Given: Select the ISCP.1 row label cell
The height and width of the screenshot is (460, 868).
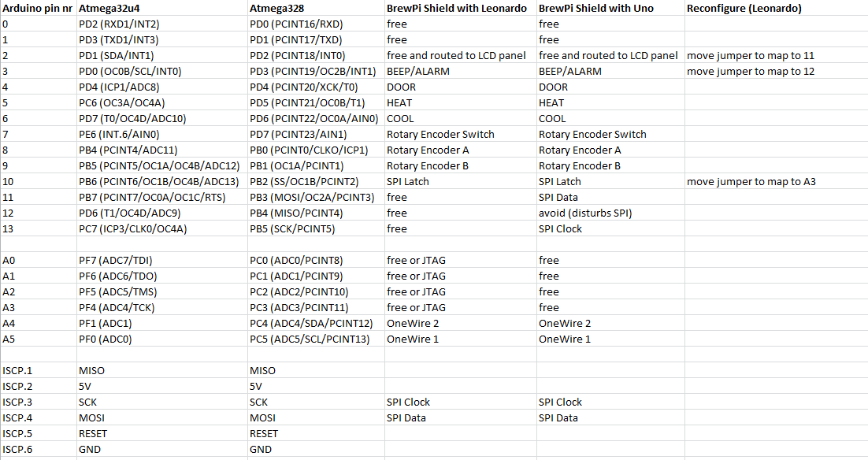Looking at the screenshot, I should tap(38, 371).
